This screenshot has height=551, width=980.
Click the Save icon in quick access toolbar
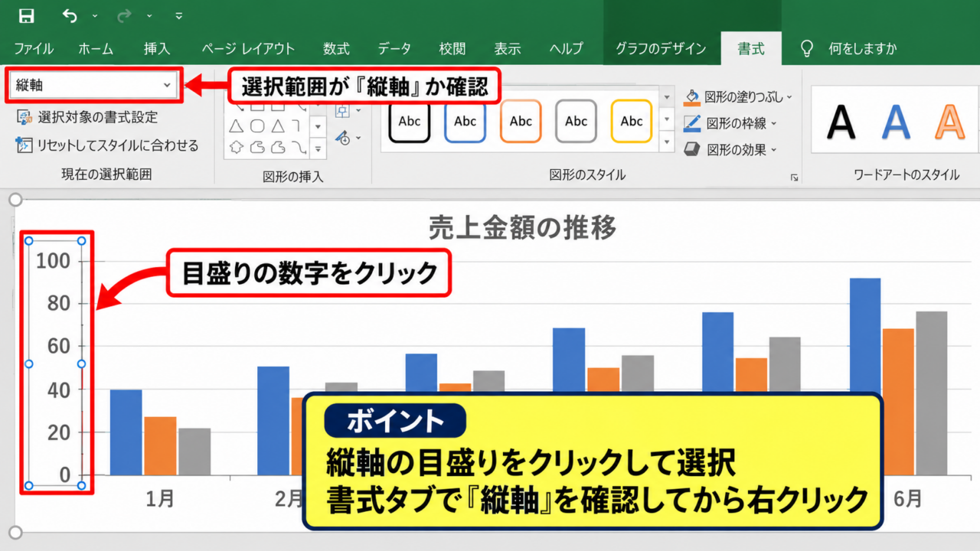(26, 15)
